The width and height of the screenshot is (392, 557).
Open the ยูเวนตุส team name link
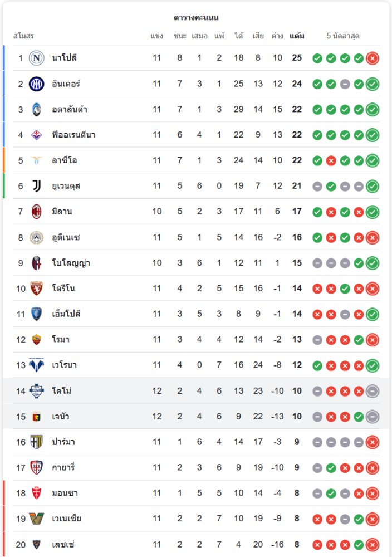click(x=66, y=186)
